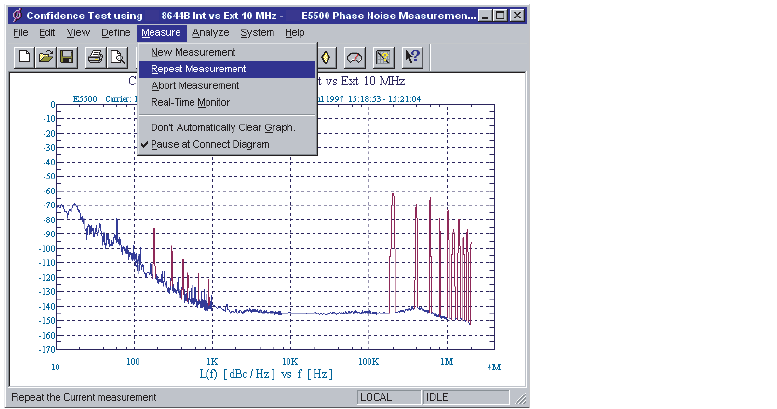Save using the floppy disk icon
777x409 pixels.
[67, 58]
